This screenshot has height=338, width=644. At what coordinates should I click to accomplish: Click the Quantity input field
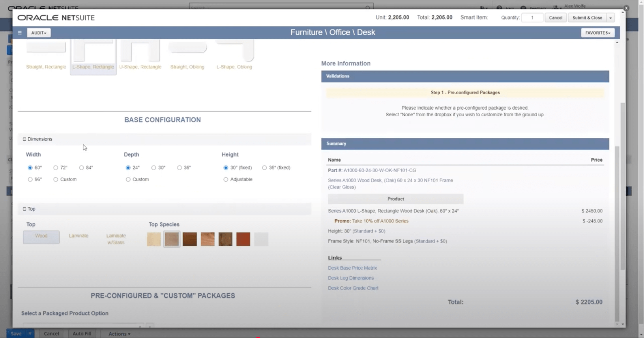tap(532, 18)
